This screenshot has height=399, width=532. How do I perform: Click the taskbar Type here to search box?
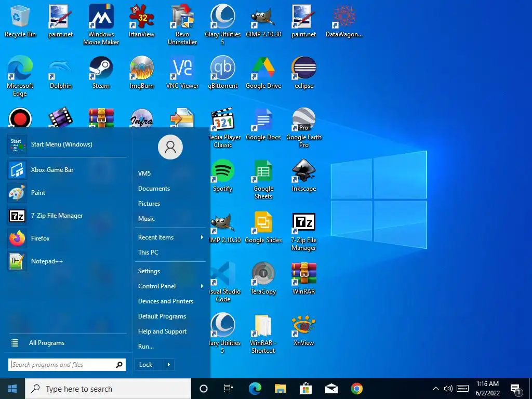click(108, 389)
